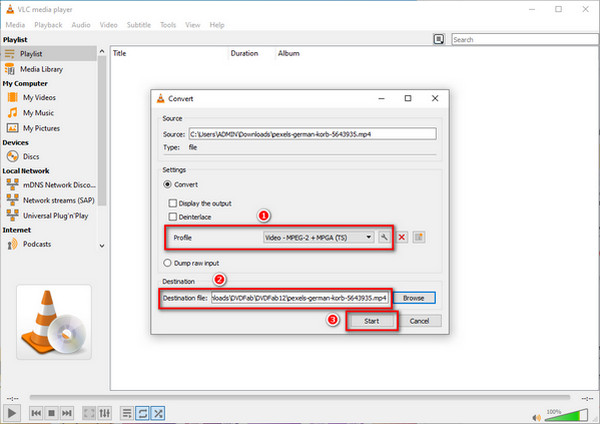Open the Subtitle menu
The height and width of the screenshot is (424, 600).
(x=139, y=25)
